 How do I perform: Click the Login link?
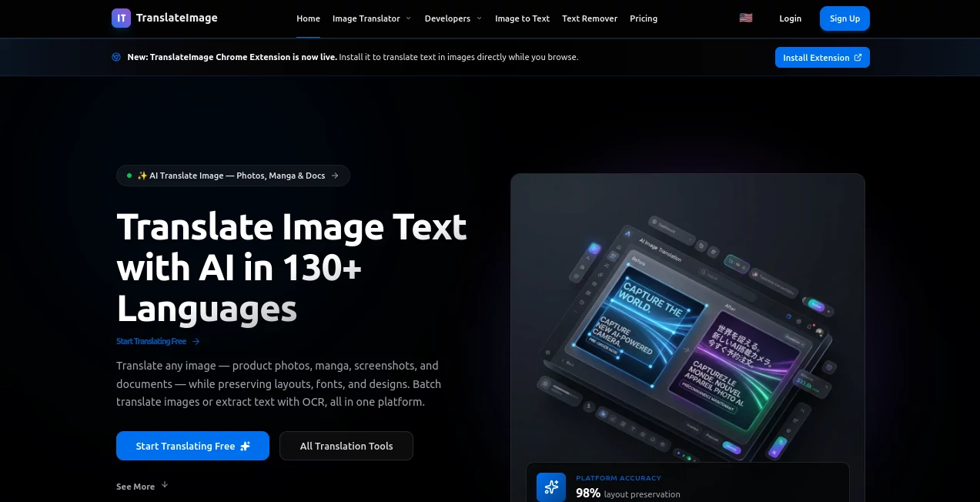click(790, 18)
